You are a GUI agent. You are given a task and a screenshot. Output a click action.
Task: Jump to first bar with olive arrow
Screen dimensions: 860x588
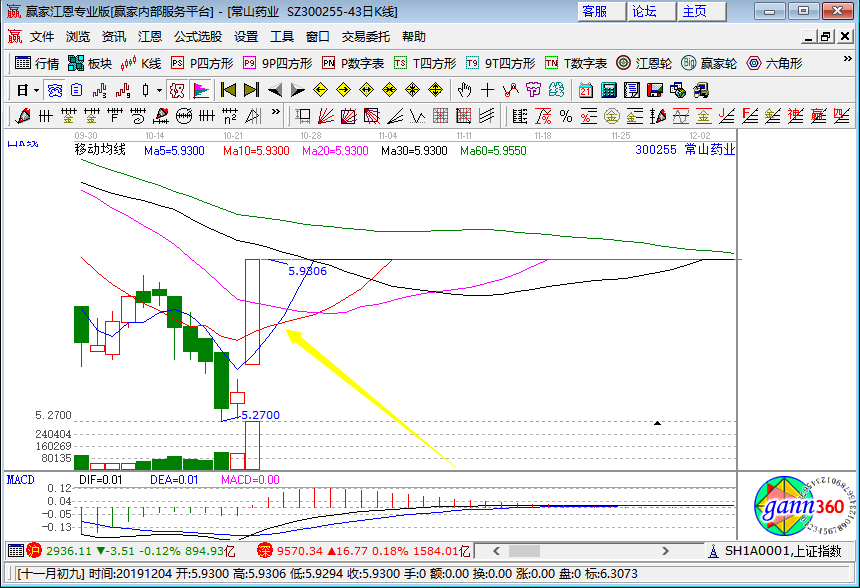(228, 90)
